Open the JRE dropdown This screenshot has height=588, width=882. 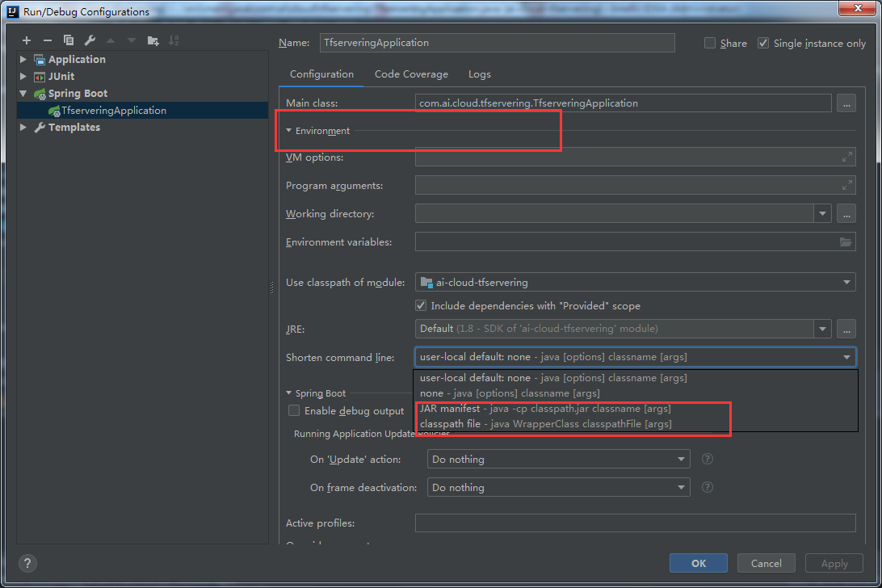coord(822,329)
